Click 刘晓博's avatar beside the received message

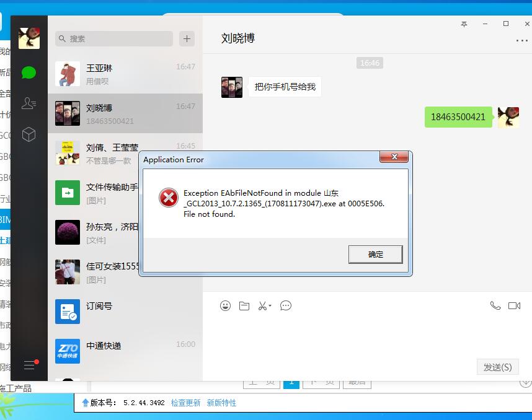click(232, 87)
